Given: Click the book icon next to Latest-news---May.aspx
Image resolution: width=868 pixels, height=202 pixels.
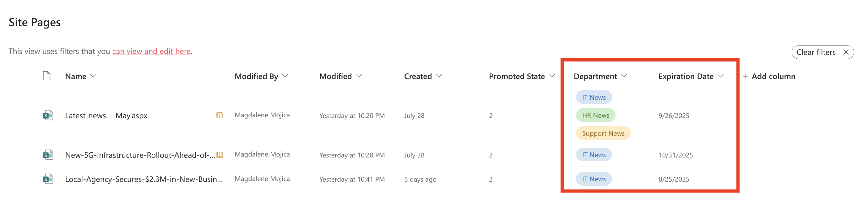Looking at the screenshot, I should 220,115.
